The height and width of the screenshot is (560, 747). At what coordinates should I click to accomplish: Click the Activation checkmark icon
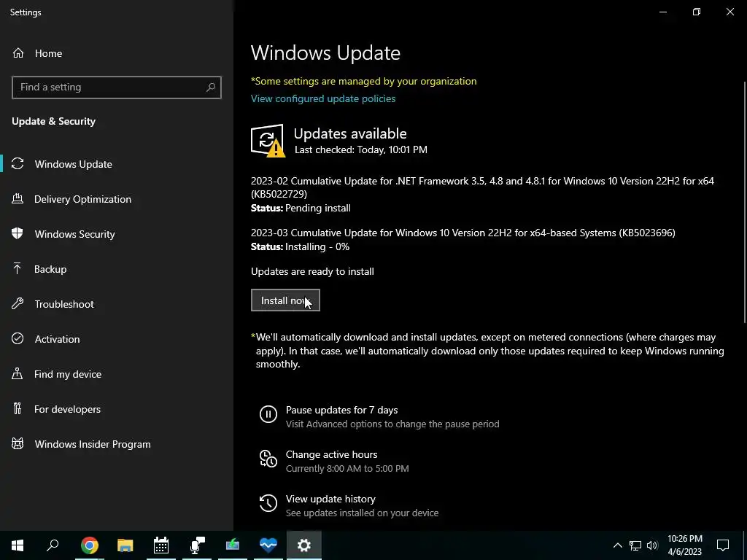click(18, 338)
